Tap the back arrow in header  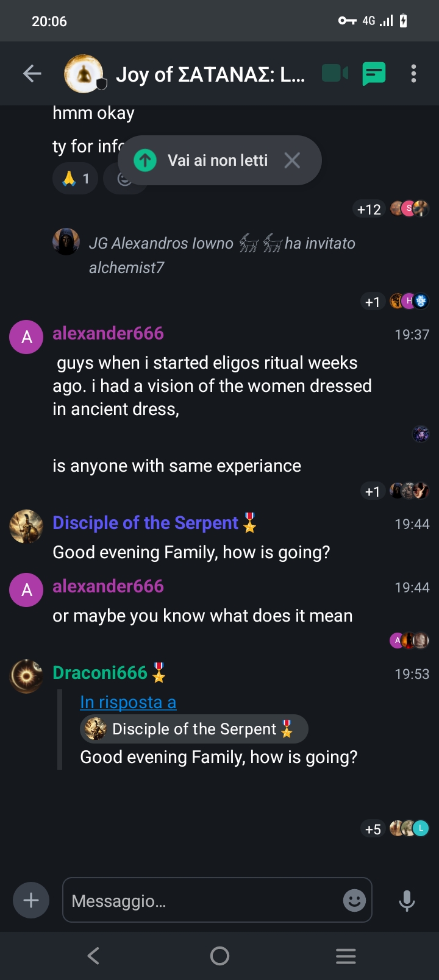point(32,74)
